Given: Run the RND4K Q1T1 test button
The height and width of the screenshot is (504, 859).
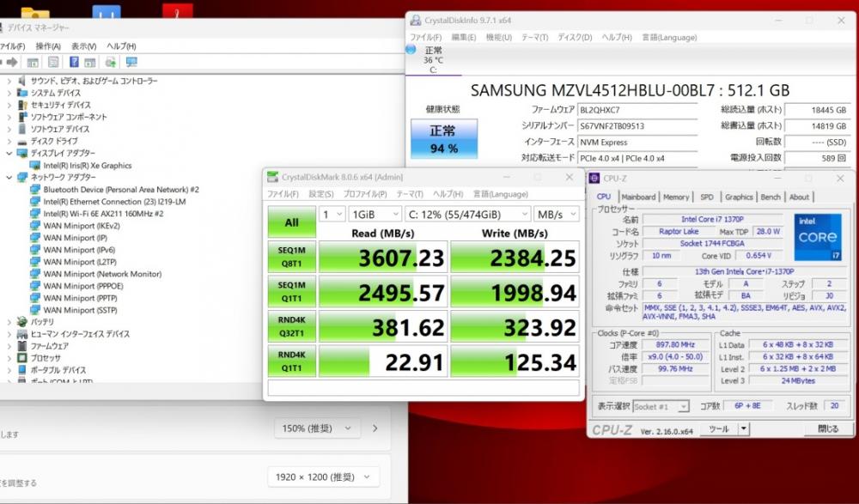Looking at the screenshot, I should [x=291, y=361].
